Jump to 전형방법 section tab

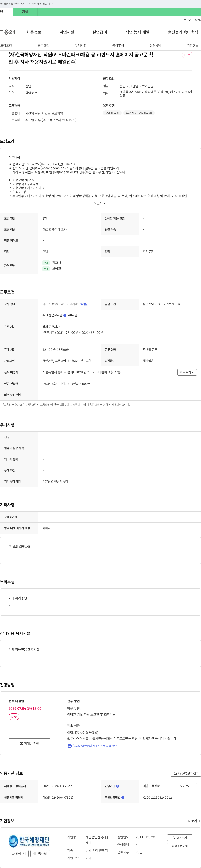[155, 46]
